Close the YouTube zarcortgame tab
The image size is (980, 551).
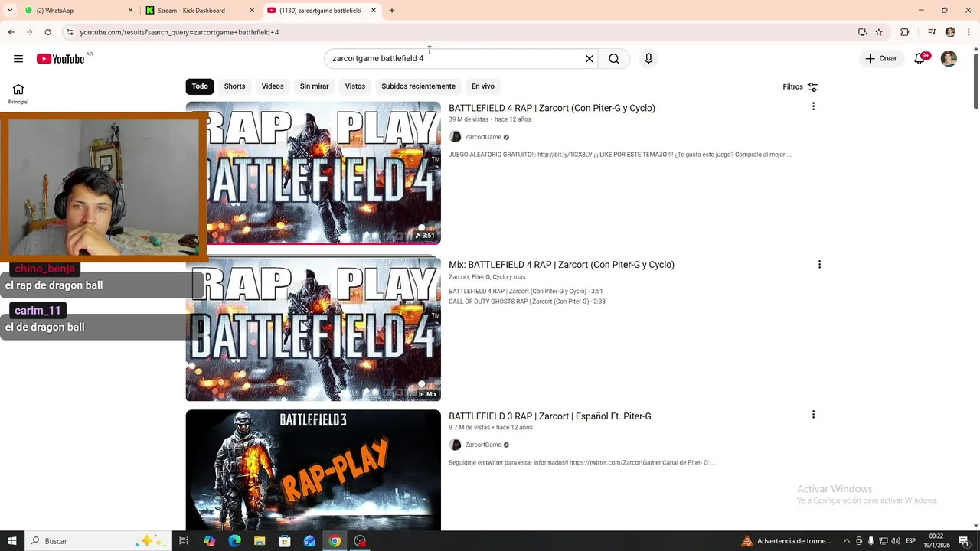tap(374, 11)
